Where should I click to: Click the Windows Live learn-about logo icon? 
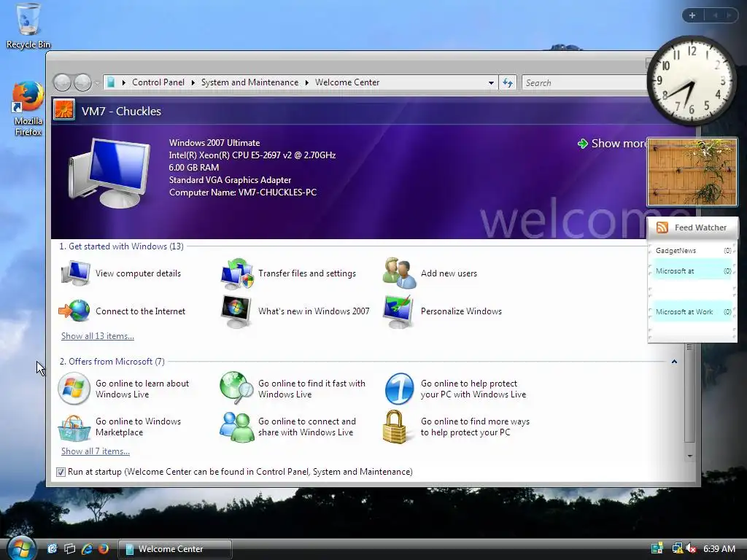(x=74, y=389)
